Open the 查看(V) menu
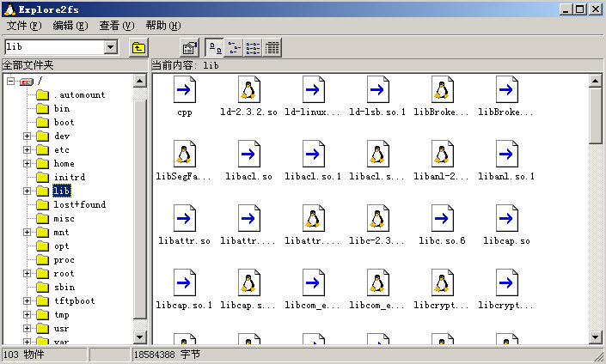 pos(117,26)
